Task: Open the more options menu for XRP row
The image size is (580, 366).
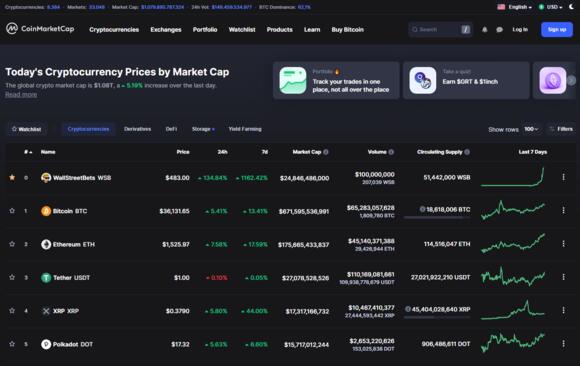Action: point(563,310)
